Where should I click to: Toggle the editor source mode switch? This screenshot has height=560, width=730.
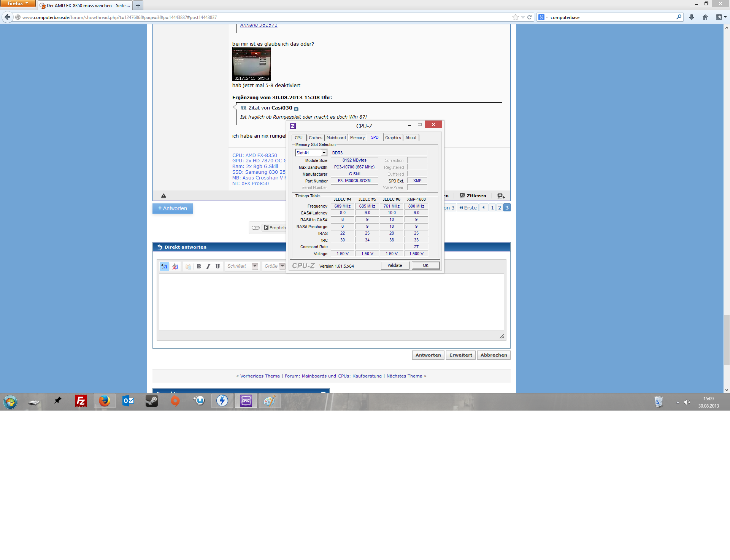[164, 267]
